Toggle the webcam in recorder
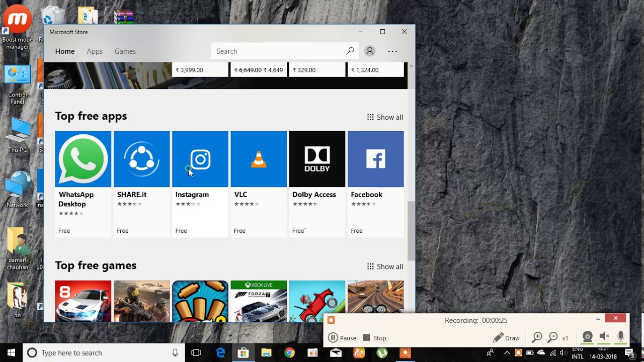Screen dimensions: 644x362 click(587, 337)
